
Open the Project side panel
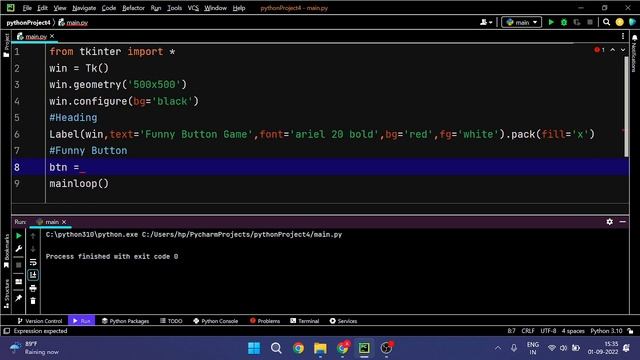click(x=6, y=45)
